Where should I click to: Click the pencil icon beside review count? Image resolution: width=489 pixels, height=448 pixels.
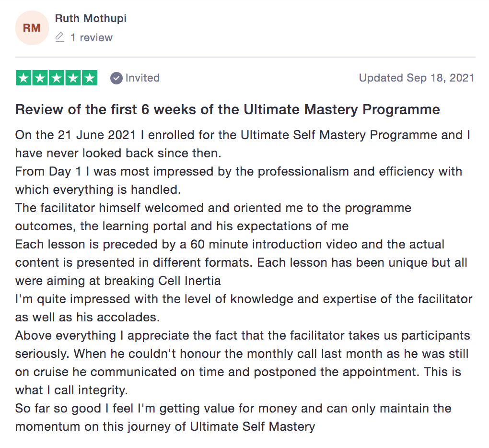pyautogui.click(x=60, y=37)
